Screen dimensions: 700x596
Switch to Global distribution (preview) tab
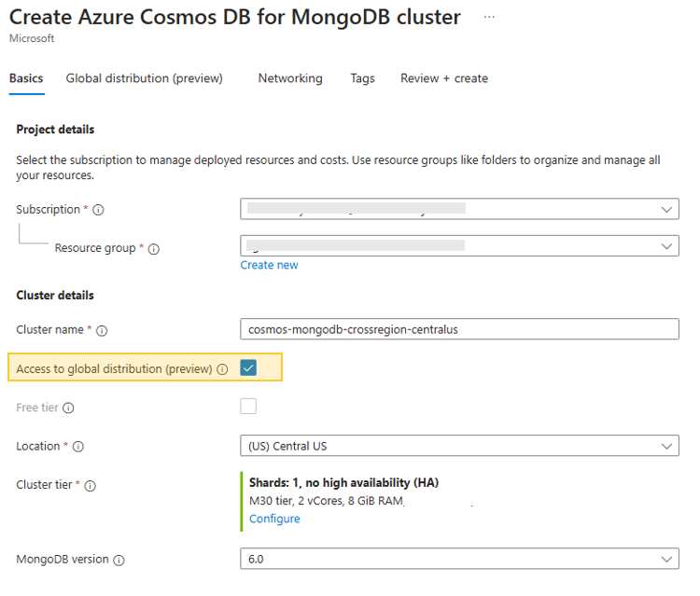coord(144,78)
